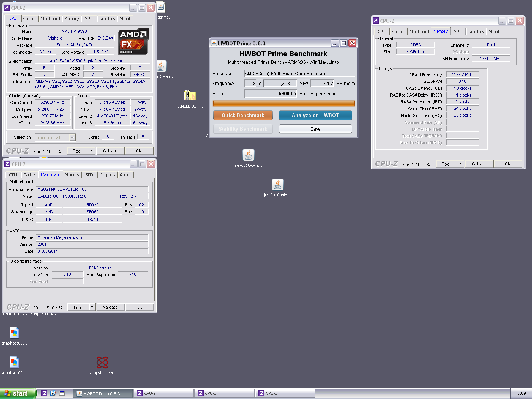Click the DRAM Frequency value 1177.7 MHz
Viewport: 532px width, 399px height.
462,74
